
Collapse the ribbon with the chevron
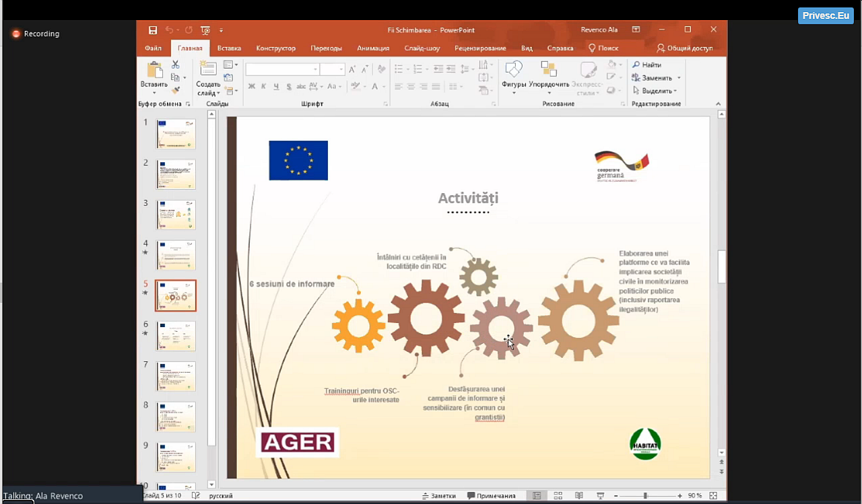pos(718,104)
